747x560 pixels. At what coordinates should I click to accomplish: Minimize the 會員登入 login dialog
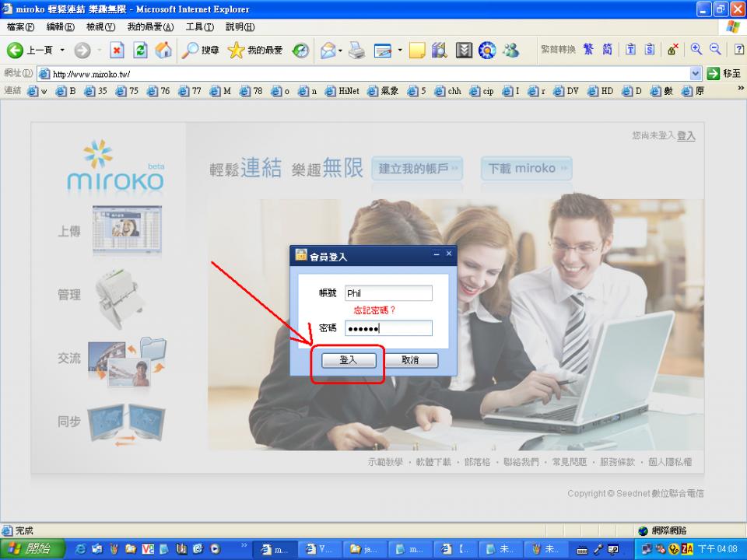pyautogui.click(x=437, y=254)
